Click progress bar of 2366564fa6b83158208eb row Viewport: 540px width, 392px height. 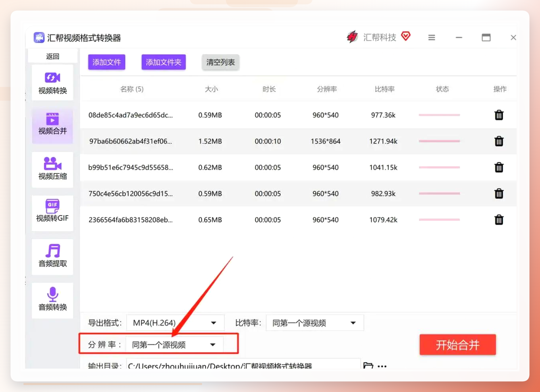[439, 220]
